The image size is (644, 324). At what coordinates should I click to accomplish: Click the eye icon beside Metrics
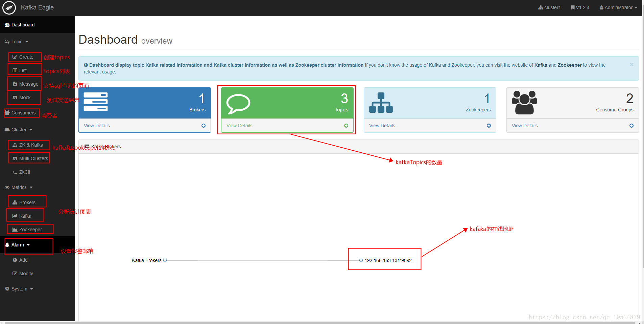[7, 187]
